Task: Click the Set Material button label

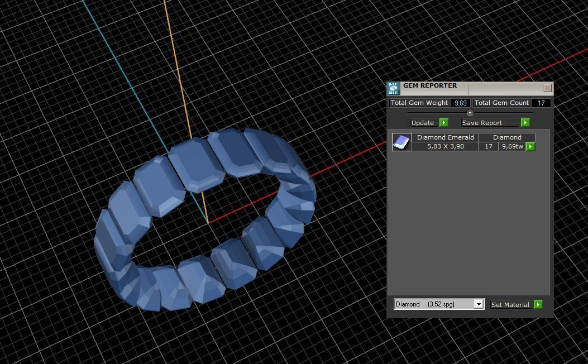Action: [510, 305]
